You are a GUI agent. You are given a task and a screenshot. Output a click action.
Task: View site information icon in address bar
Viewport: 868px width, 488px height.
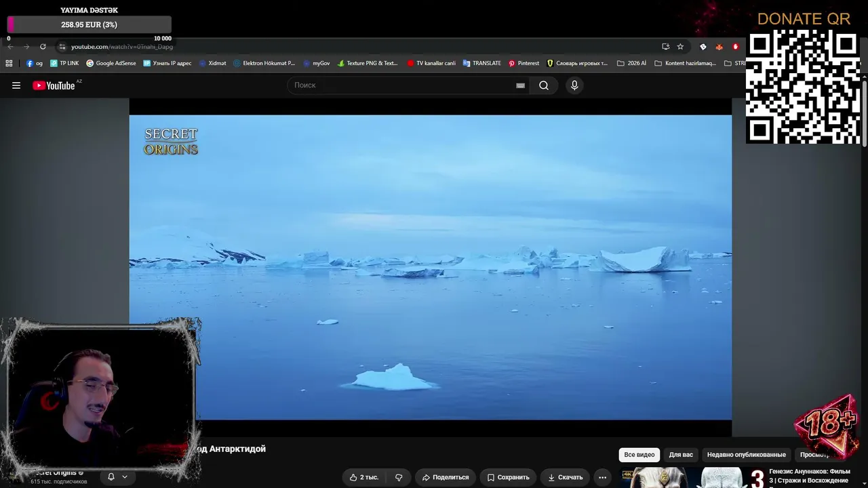[62, 47]
